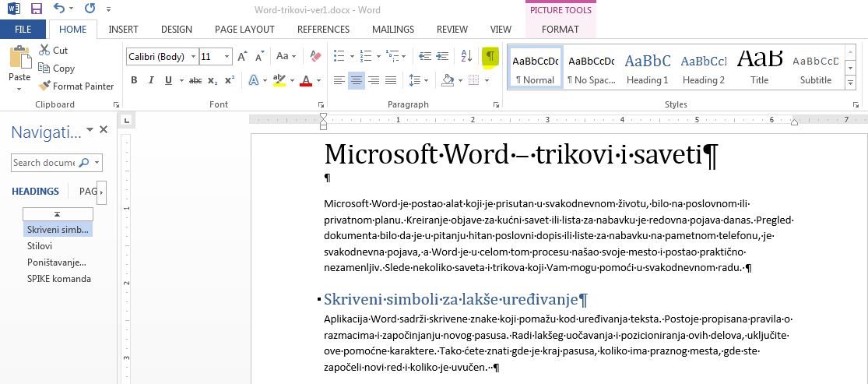The image size is (868, 384).
Task: Apply subscript formatting
Action: pyautogui.click(x=213, y=81)
